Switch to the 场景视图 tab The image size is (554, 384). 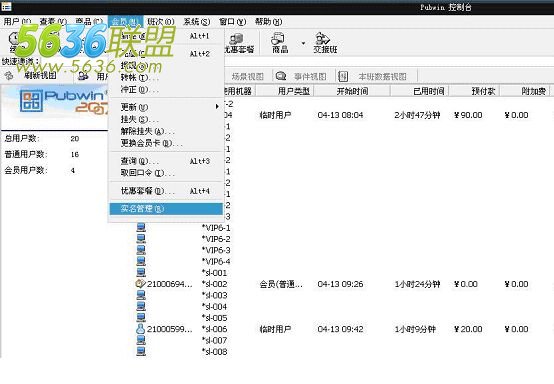[247, 76]
